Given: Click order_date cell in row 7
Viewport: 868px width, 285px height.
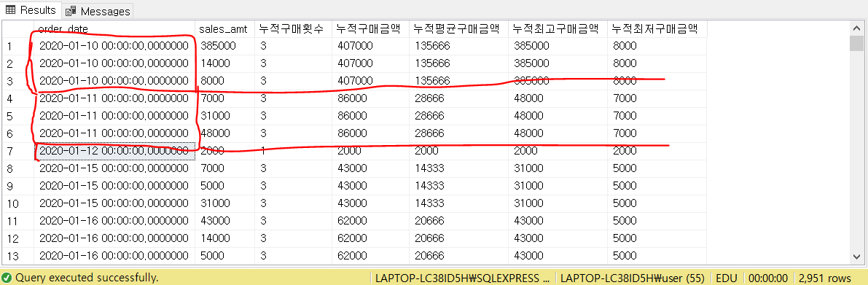Looking at the screenshot, I should (114, 151).
